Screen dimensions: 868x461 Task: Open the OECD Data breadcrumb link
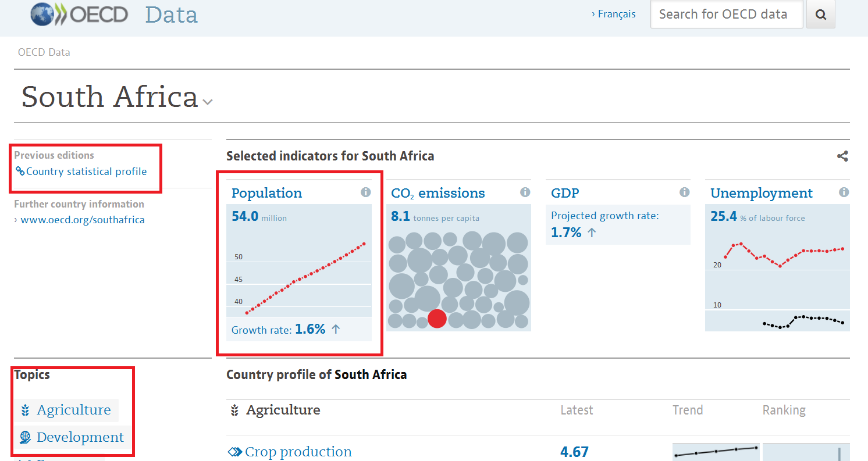[44, 52]
